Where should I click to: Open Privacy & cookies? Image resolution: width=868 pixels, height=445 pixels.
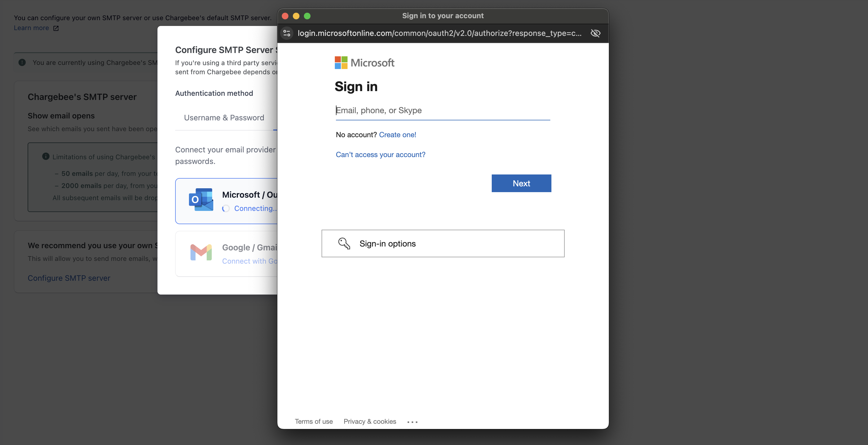[370, 421]
